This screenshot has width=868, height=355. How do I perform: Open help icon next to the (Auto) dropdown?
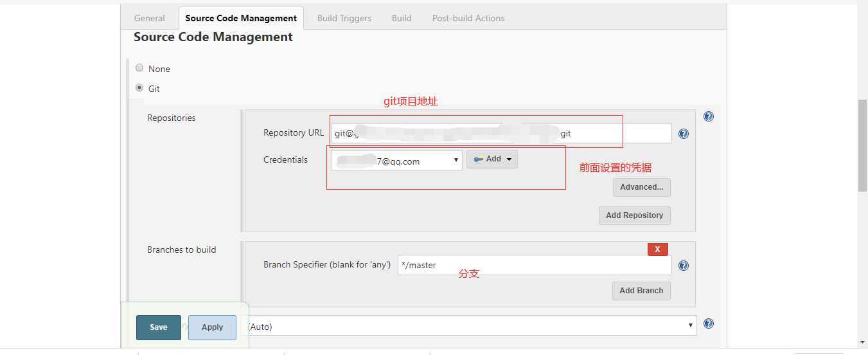point(709,323)
